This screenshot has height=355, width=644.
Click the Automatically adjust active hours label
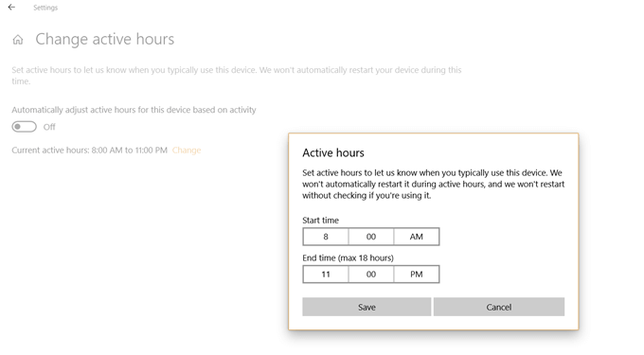click(x=134, y=110)
